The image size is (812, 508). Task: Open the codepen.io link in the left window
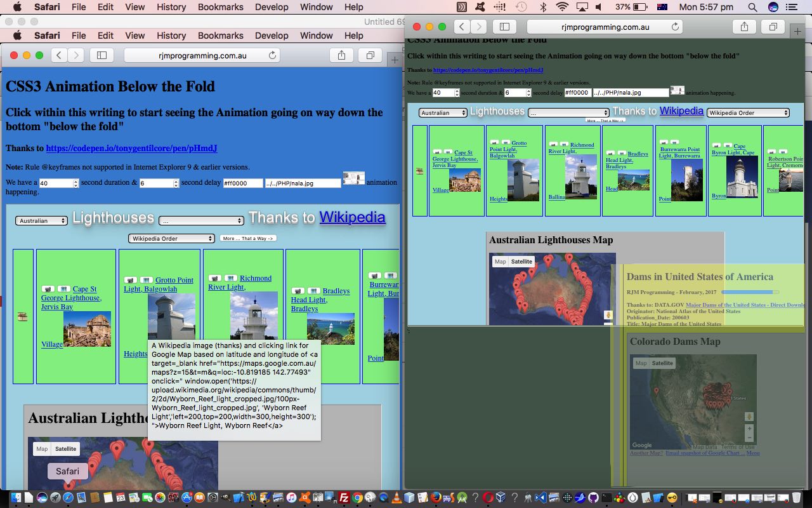[131, 149]
